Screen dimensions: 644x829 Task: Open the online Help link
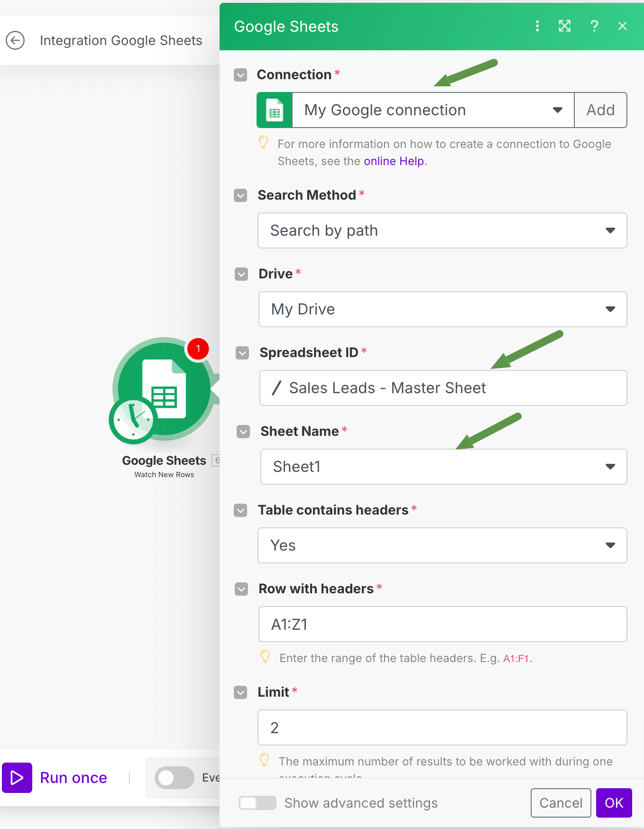tap(394, 161)
